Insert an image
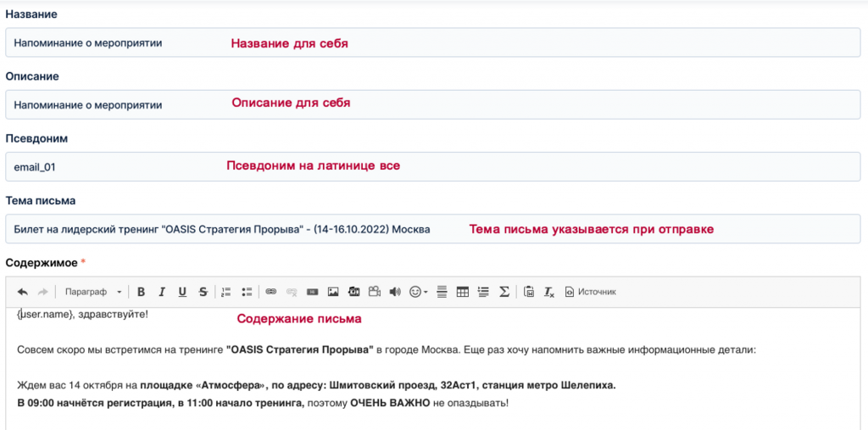Screen dimensions: 868x430 [332, 292]
